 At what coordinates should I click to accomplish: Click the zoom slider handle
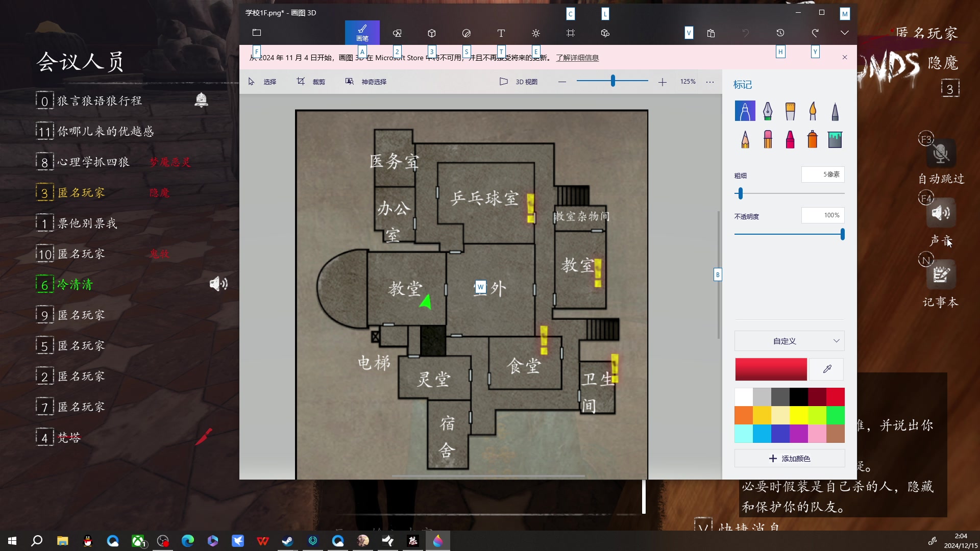pos(613,81)
